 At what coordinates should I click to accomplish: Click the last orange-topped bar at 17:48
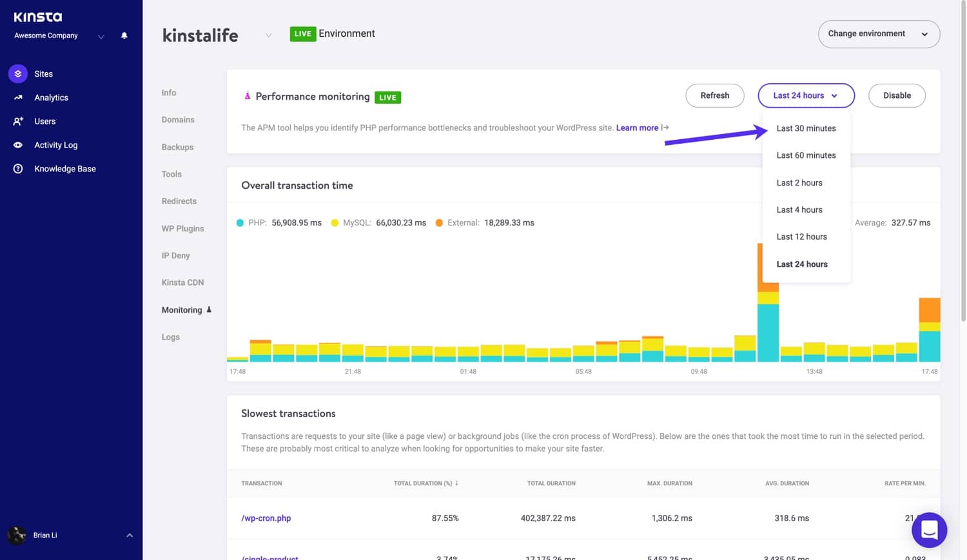coord(929,329)
